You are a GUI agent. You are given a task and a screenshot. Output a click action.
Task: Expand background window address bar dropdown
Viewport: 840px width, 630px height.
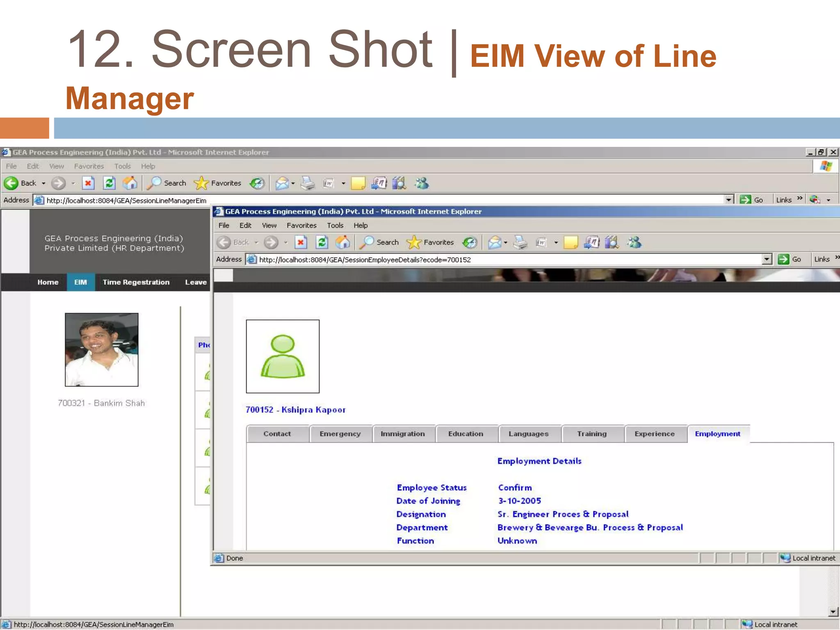728,200
